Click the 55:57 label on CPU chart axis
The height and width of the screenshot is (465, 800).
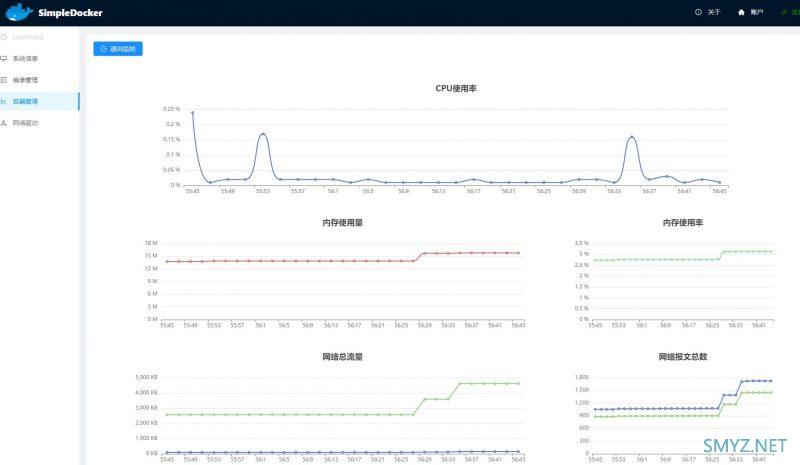coord(298,191)
